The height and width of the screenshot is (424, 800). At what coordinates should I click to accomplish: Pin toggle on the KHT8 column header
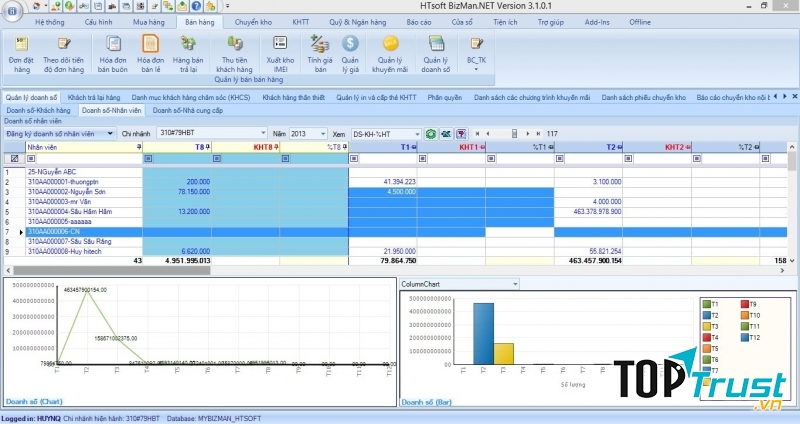276,147
